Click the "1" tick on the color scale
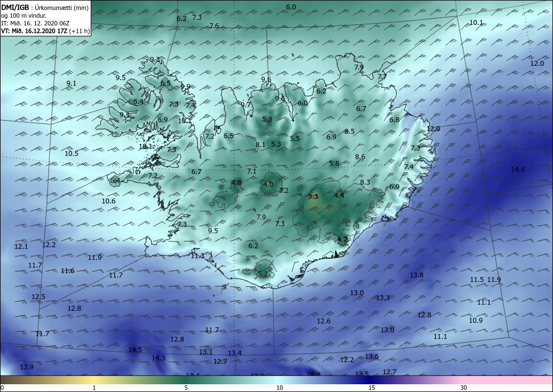The image size is (553, 392). pos(94,388)
